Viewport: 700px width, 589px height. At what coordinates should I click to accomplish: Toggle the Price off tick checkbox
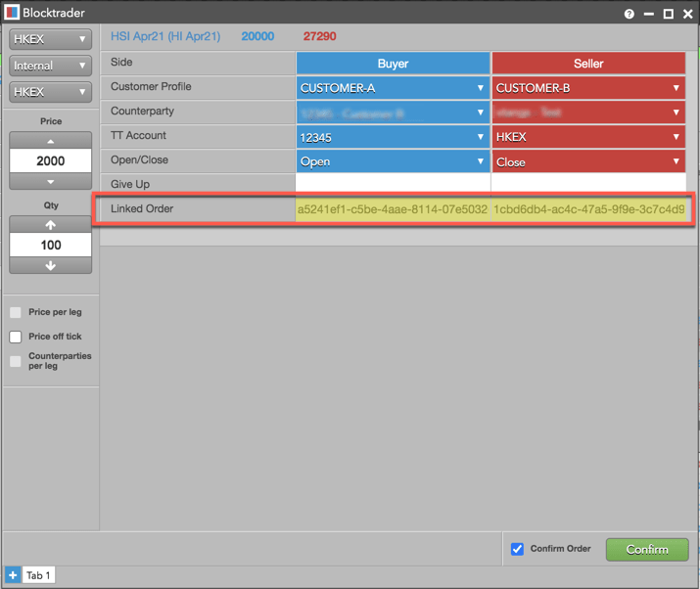coord(16,337)
